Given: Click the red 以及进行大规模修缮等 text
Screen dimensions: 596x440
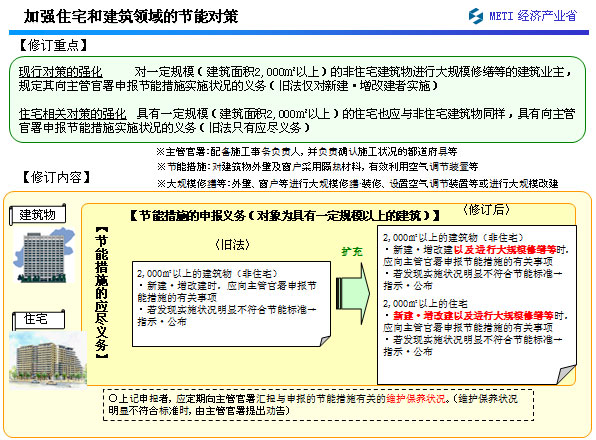Looking at the screenshot, I should click(505, 250).
